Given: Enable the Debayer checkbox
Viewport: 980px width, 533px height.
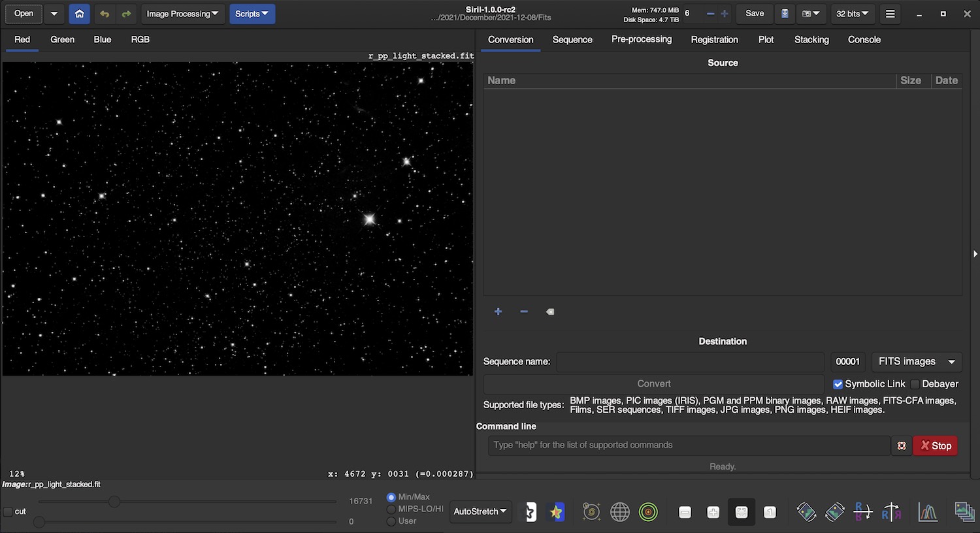Looking at the screenshot, I should pyautogui.click(x=915, y=384).
